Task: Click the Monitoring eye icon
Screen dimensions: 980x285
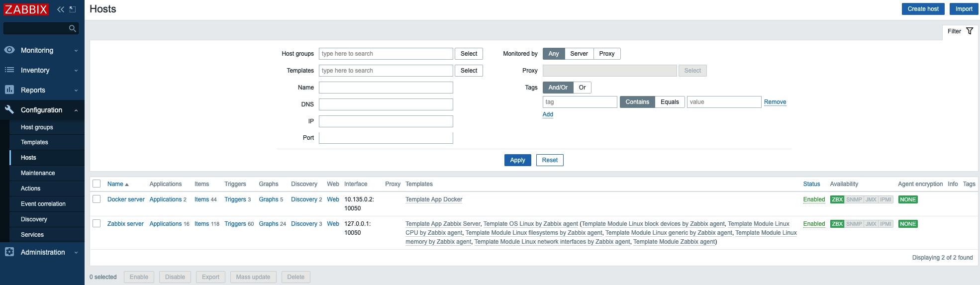Action: (9, 50)
